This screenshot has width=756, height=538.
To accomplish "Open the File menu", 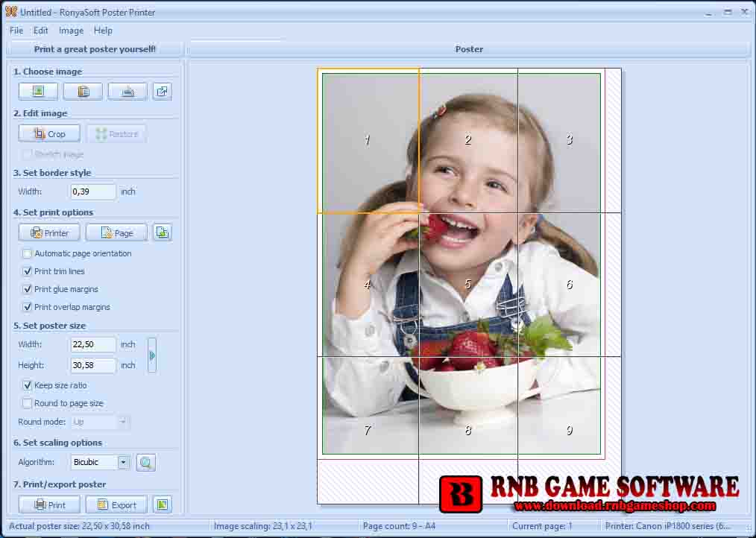I will 16,31.
